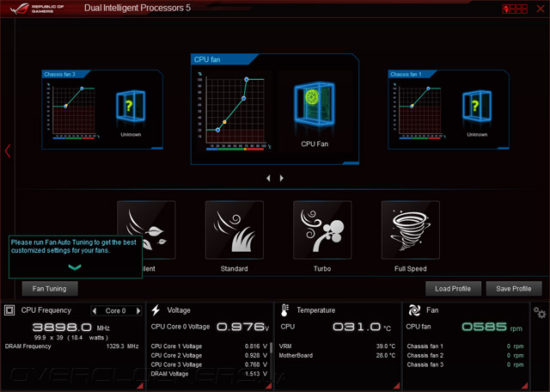
Task: Select the Standard fan mode icon
Action: 235,230
